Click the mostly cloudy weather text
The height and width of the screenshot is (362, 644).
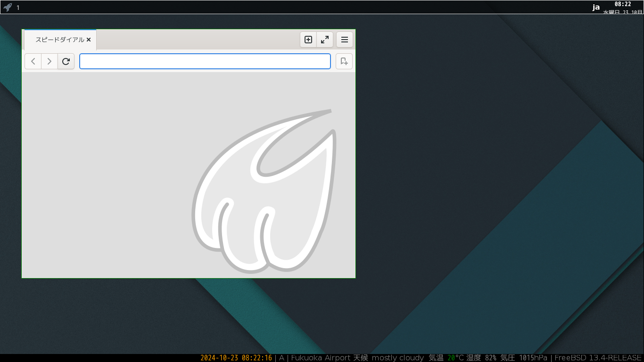pyautogui.click(x=398, y=358)
